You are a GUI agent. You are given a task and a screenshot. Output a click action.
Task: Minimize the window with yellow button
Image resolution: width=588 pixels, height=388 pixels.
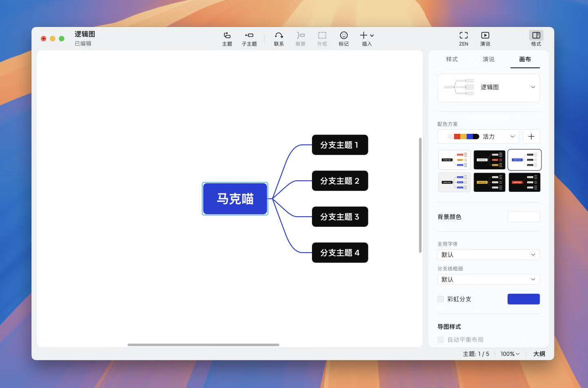click(53, 39)
